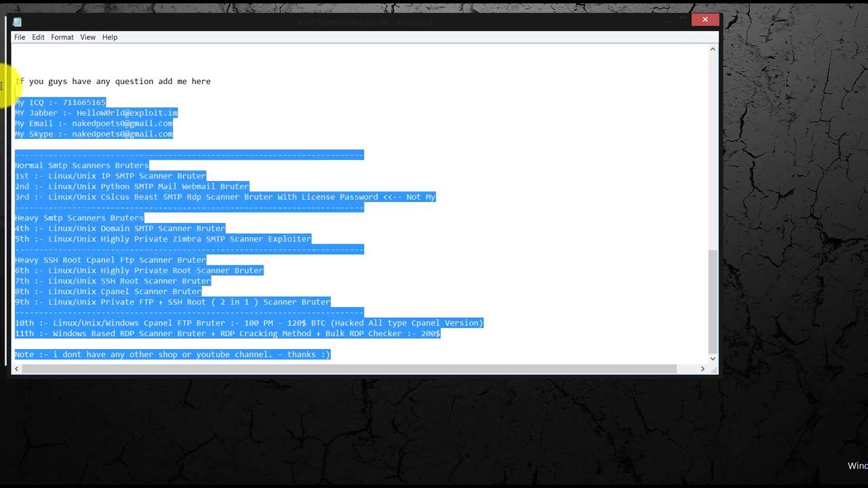Click the "My Email" line
The image size is (868, 488).
[94, 123]
